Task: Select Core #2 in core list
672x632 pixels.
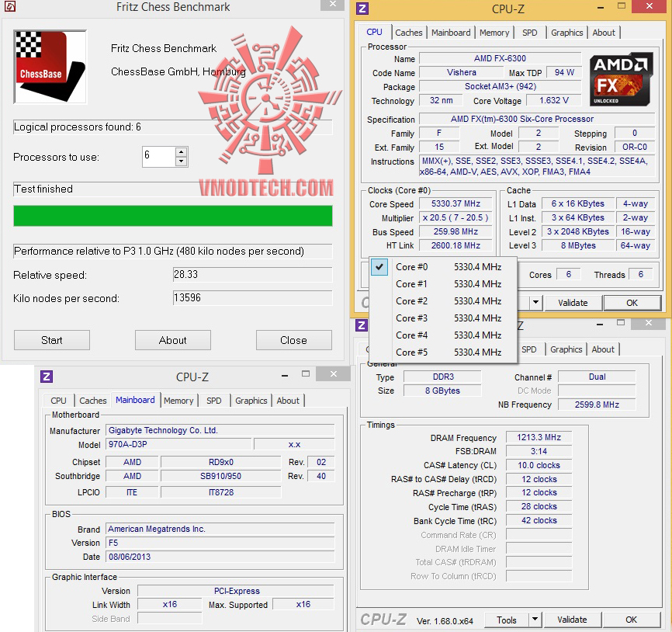Action: click(443, 301)
